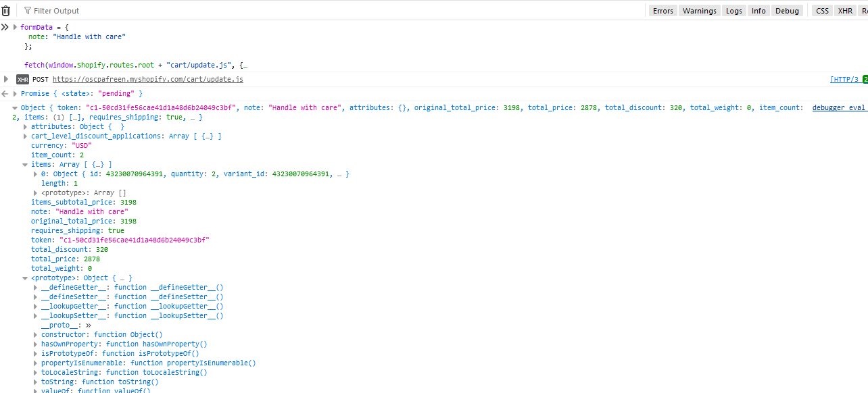Open the cart/update.js request URL
868x393 pixels.
coord(147,80)
